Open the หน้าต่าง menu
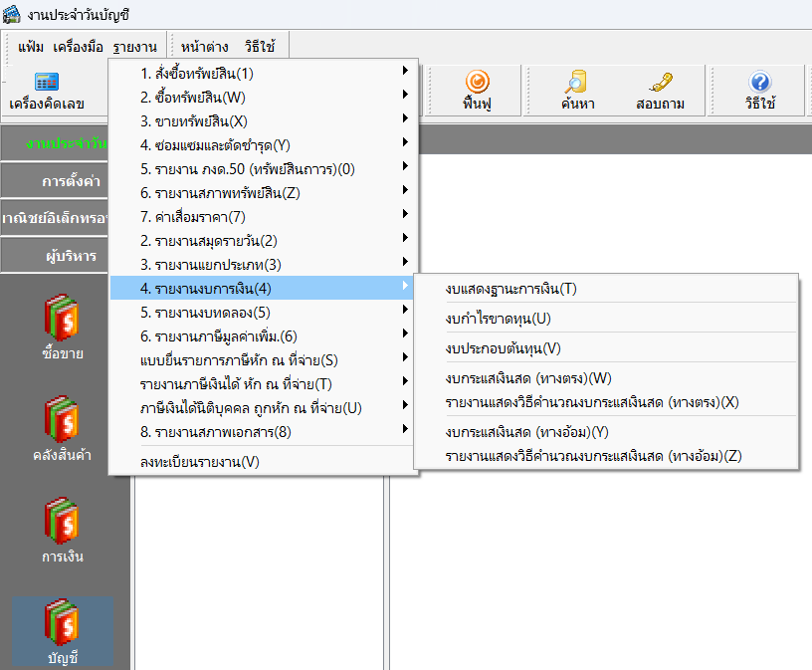The image size is (812, 670). click(x=205, y=47)
